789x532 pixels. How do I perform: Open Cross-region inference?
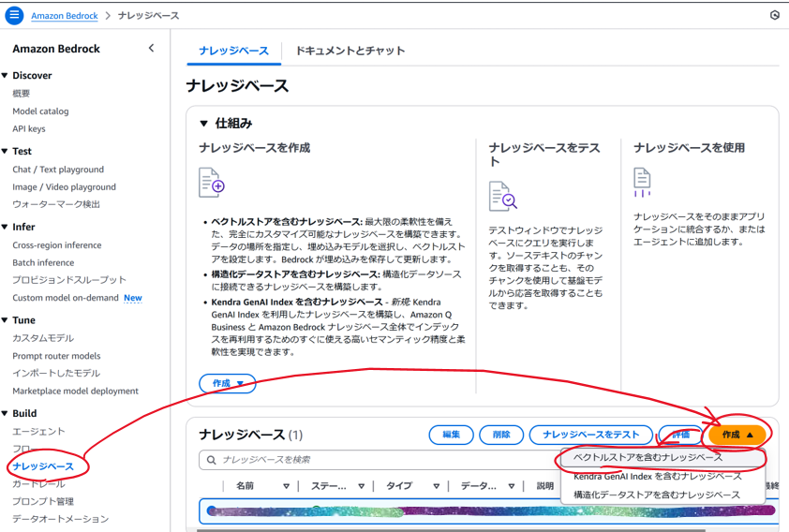click(x=57, y=245)
